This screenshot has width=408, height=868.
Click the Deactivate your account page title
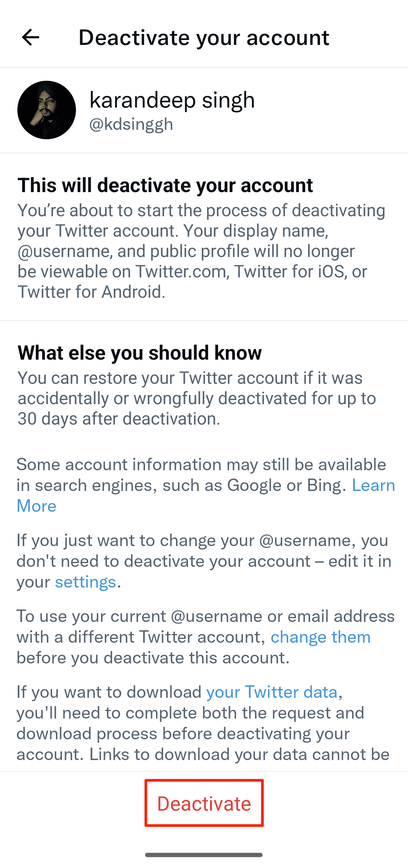204,38
